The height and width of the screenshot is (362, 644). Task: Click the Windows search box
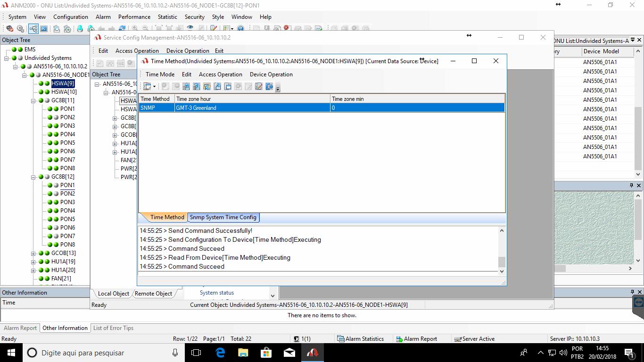(x=104, y=353)
